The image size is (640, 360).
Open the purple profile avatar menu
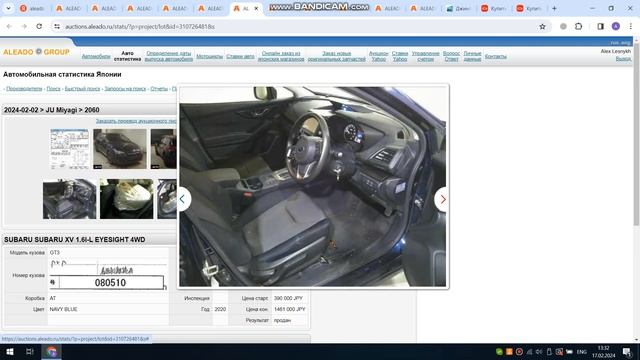click(x=616, y=27)
